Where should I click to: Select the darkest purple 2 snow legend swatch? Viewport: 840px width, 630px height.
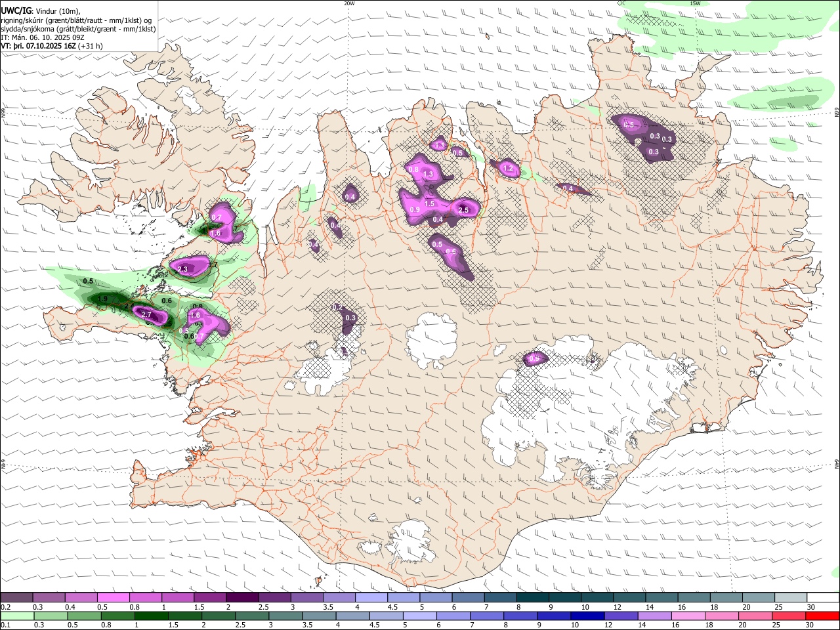click(242, 598)
